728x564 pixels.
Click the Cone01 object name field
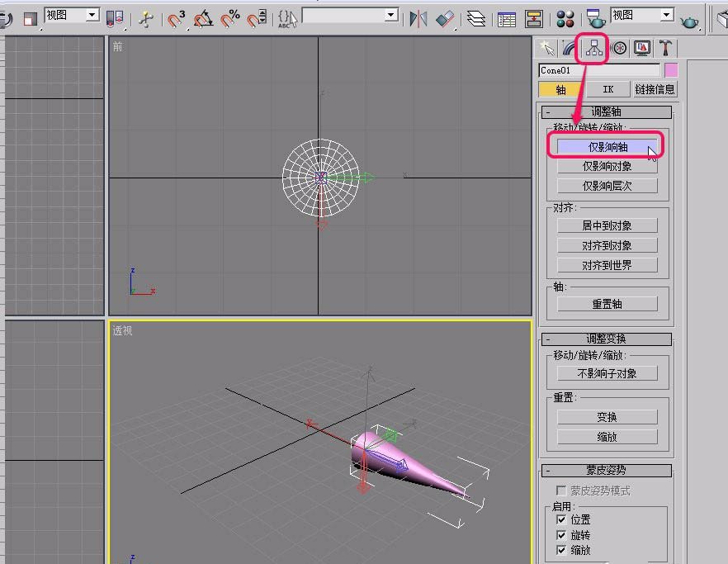tap(599, 70)
